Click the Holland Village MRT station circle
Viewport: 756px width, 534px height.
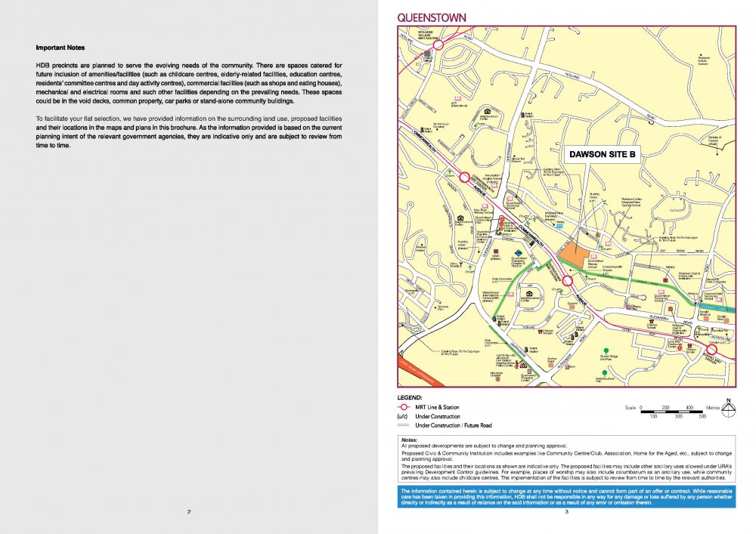coord(438,46)
